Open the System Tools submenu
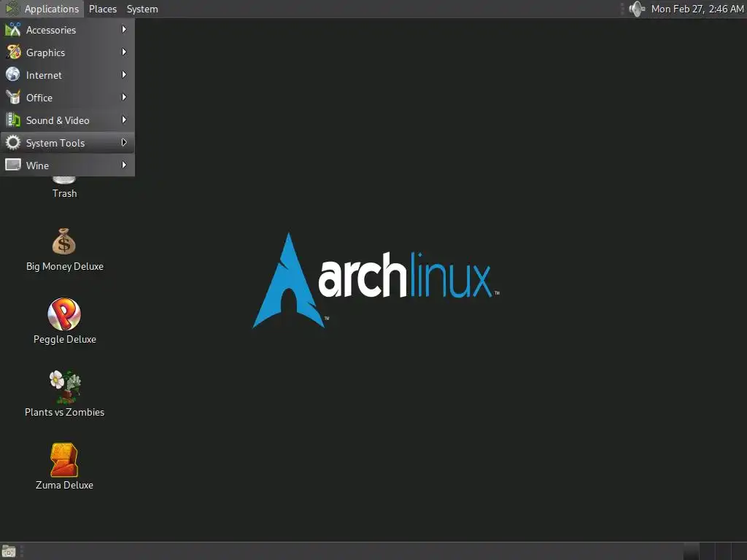Viewport: 747px width, 560px height. pyautogui.click(x=68, y=143)
